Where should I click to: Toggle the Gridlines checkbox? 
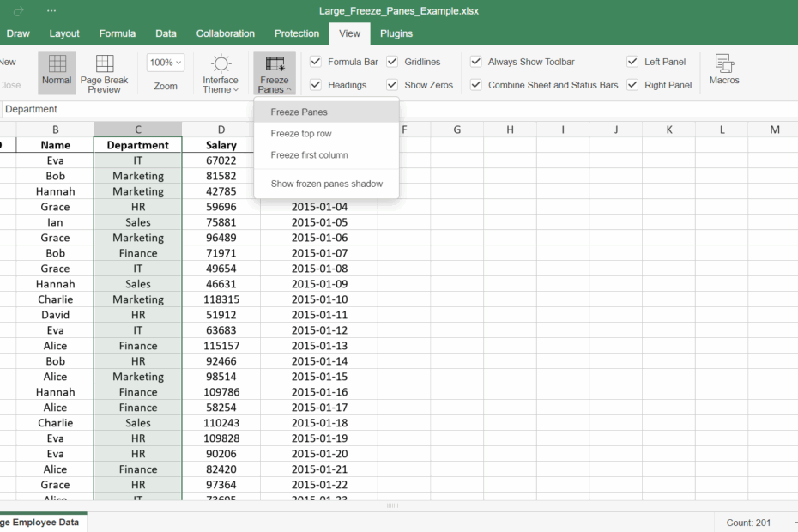[392, 62]
